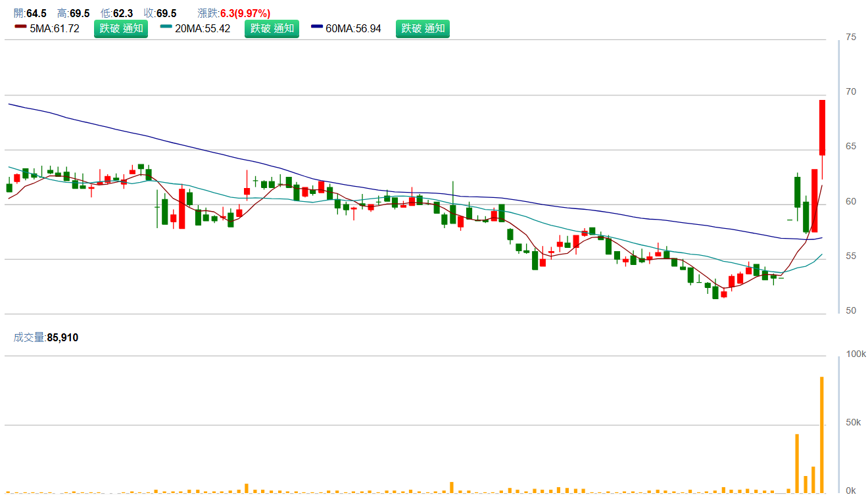This screenshot has width=868, height=501.
Task: Click the 跌破 通知 button beside 20MA
Action: [x=272, y=29]
